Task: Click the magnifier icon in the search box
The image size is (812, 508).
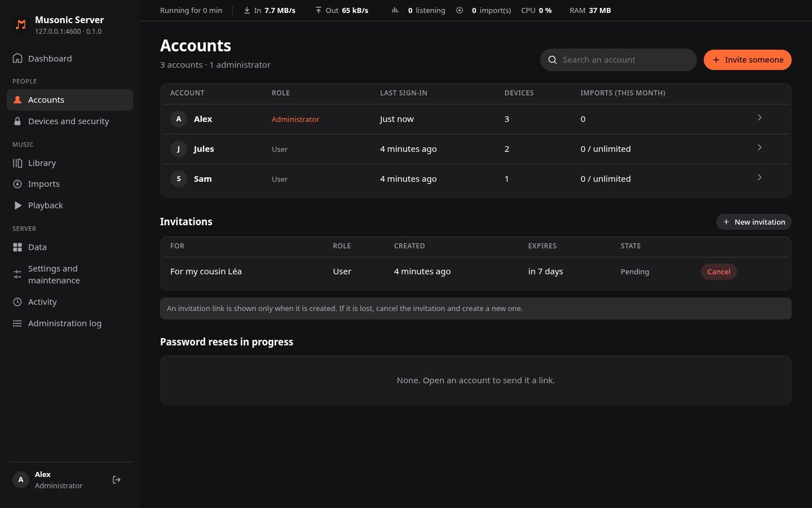Action: tap(553, 60)
